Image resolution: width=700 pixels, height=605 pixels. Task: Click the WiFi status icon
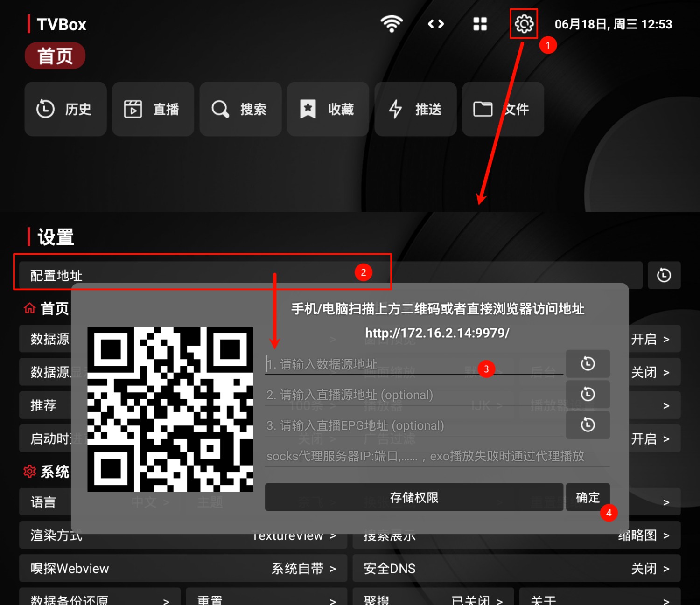[x=391, y=24]
